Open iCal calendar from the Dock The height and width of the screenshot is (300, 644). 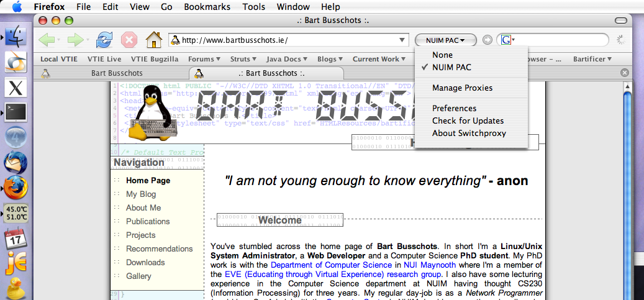16,238
